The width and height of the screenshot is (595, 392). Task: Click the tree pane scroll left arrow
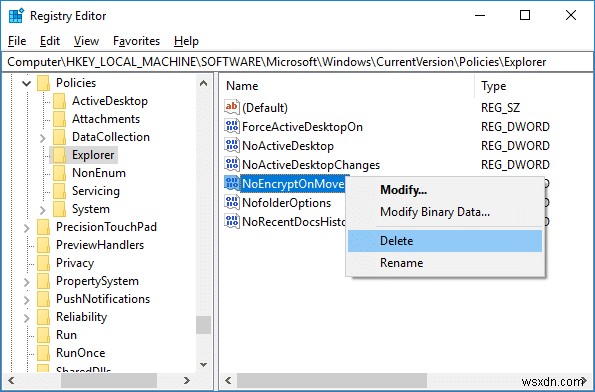pyautogui.click(x=11, y=380)
